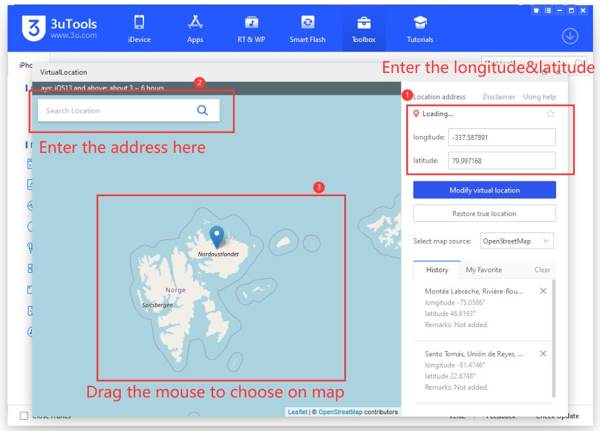Click the history list scrollbar
The height and width of the screenshot is (431, 600).
point(554,339)
